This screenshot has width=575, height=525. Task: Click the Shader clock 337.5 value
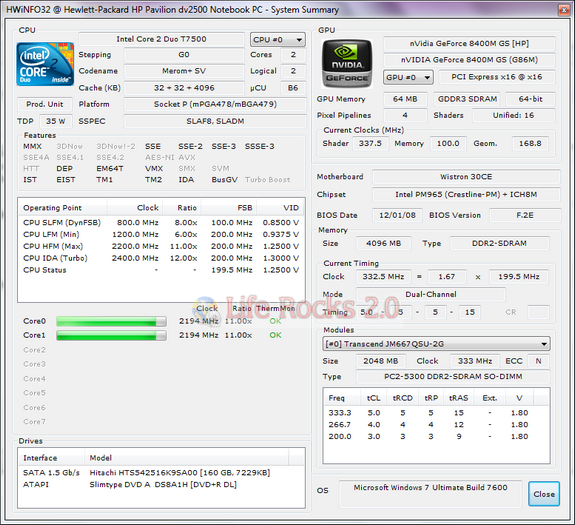point(370,143)
